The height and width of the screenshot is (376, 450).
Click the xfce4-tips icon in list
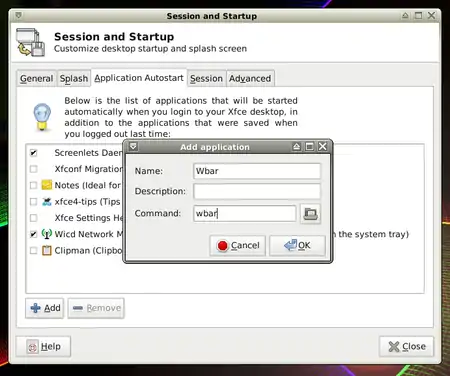pos(47,201)
